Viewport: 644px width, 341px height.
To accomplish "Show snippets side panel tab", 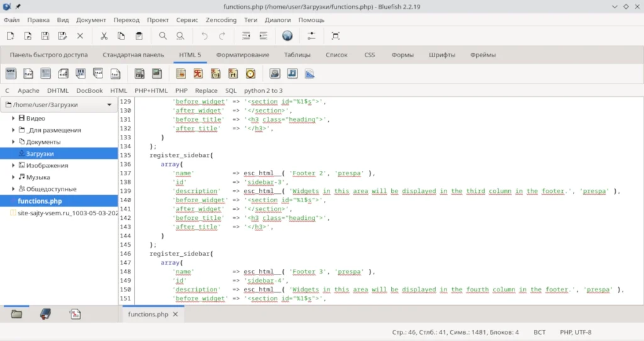I will pos(75,315).
